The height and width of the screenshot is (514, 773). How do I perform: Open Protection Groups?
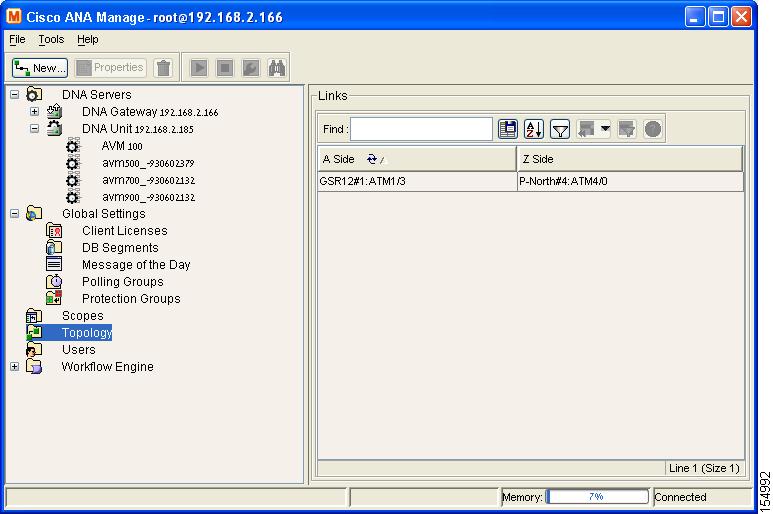pos(131,299)
